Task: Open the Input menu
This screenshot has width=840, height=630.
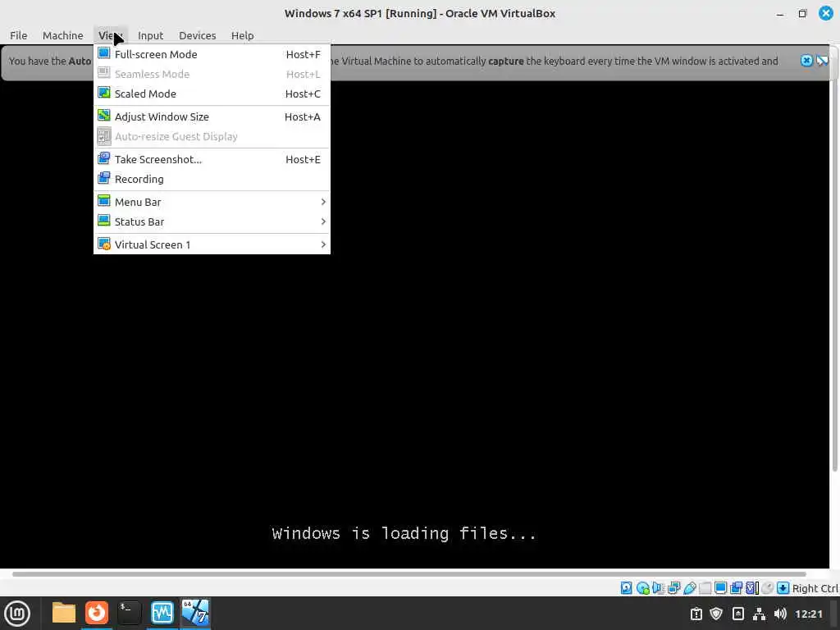Action: coord(150,35)
